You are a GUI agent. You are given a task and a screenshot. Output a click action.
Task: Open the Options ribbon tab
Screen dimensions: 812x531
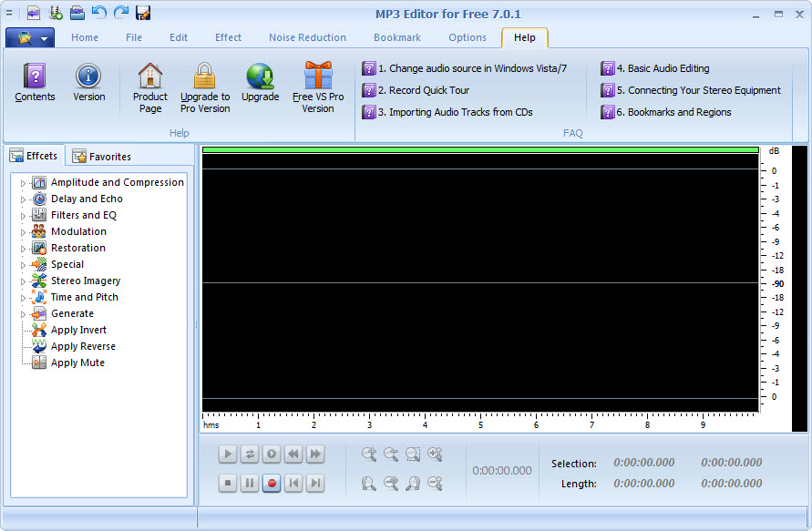[468, 37]
